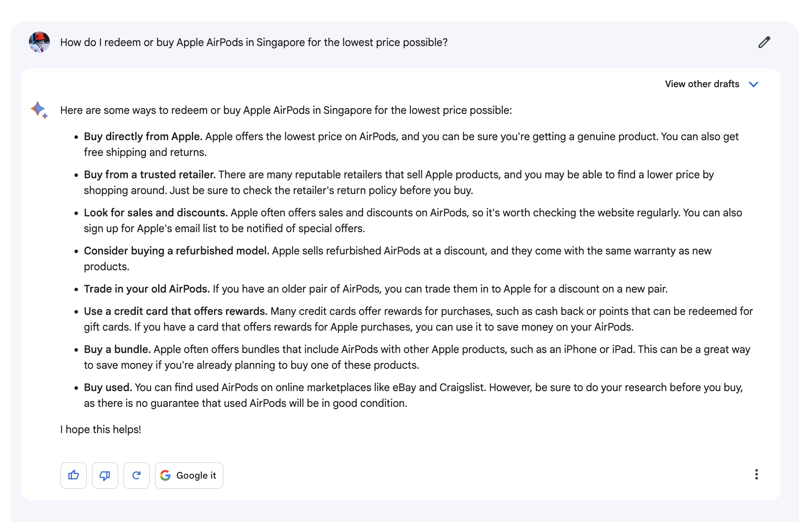Click the pencil edit prompt icon
Viewport: 812px width, 522px height.
tap(764, 42)
